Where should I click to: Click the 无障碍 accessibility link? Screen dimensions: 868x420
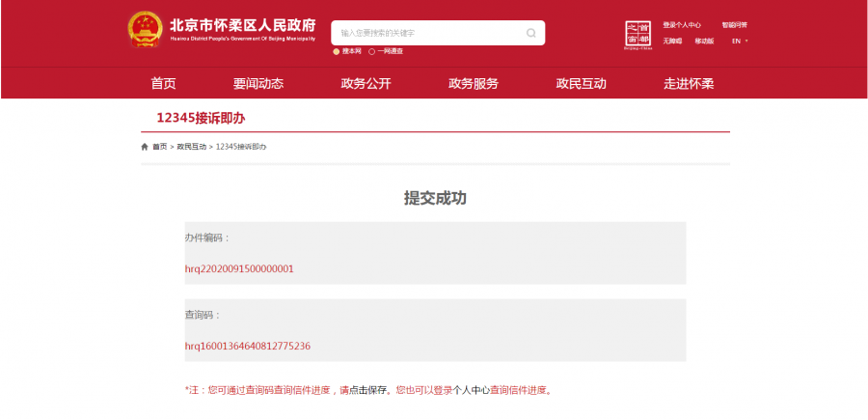672,41
